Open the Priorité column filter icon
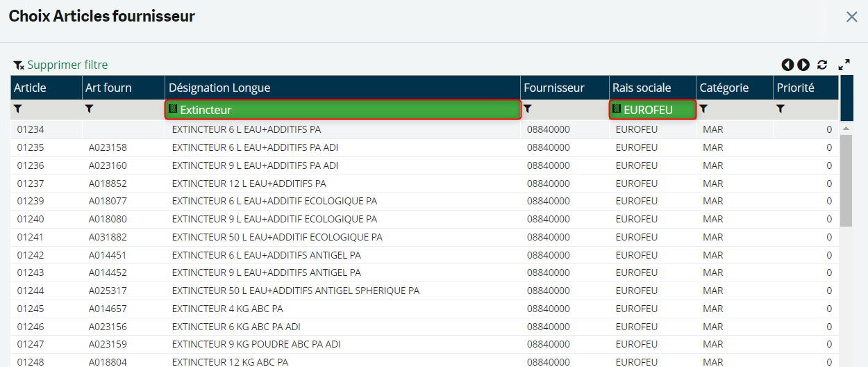 [781, 109]
